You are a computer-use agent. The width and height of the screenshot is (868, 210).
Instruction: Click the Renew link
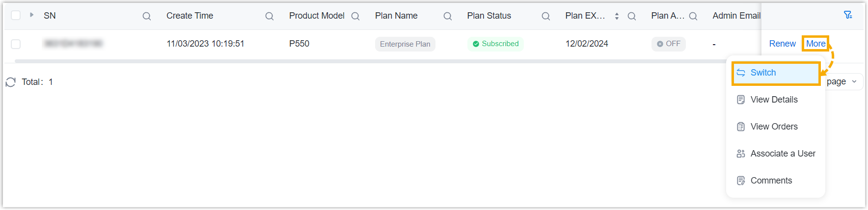(782, 44)
